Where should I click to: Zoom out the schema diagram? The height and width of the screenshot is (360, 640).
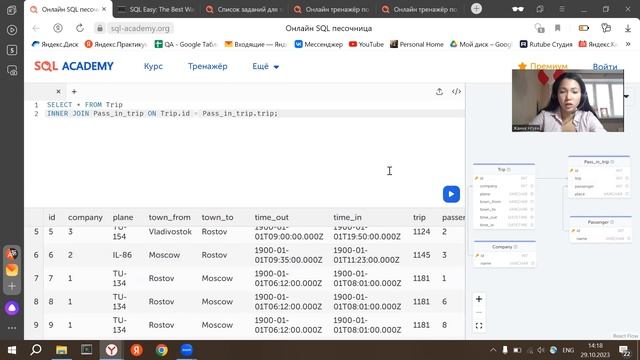[x=479, y=313]
